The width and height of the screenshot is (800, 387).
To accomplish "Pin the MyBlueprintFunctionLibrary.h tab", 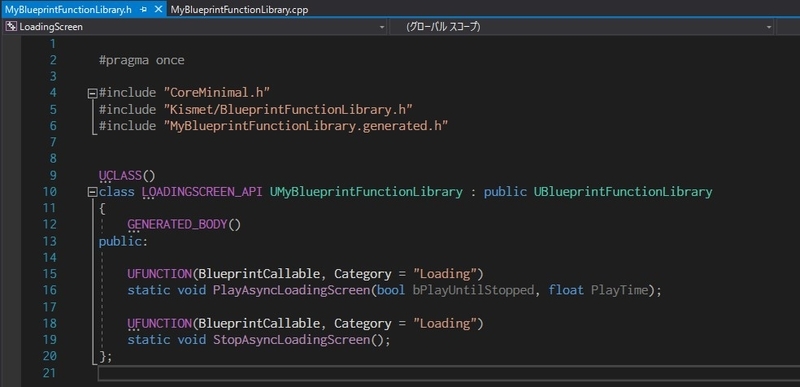I will click(143, 9).
